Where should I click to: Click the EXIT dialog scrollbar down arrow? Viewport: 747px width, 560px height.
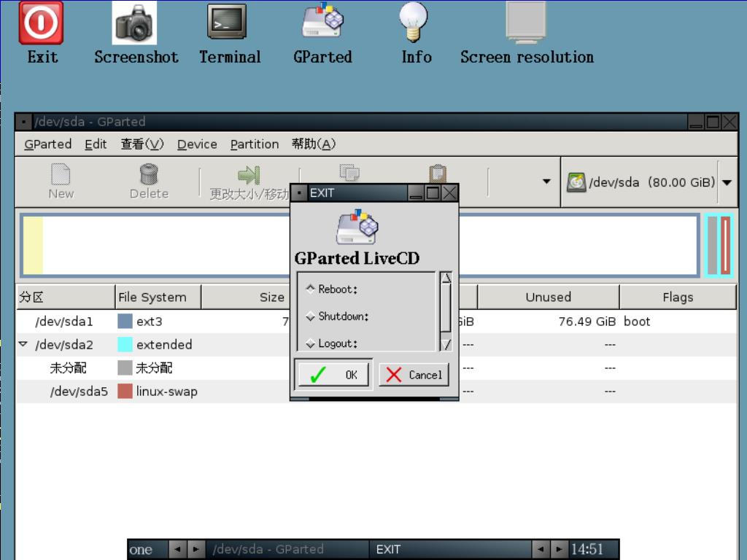coord(446,344)
